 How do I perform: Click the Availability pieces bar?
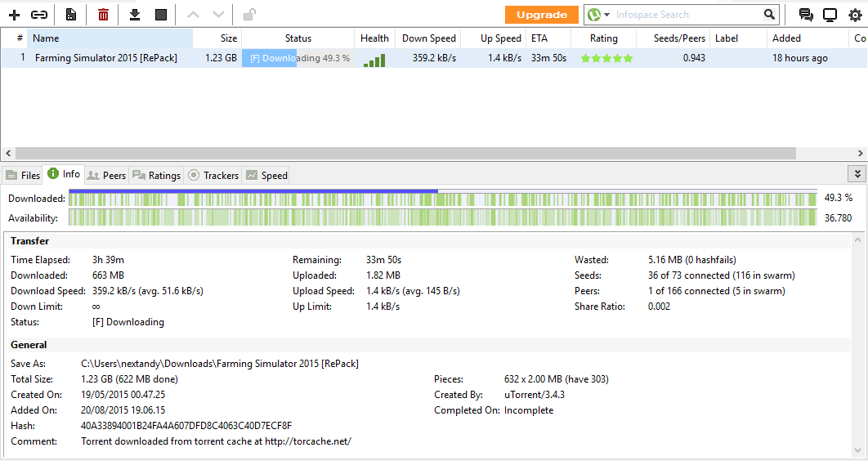[443, 217]
